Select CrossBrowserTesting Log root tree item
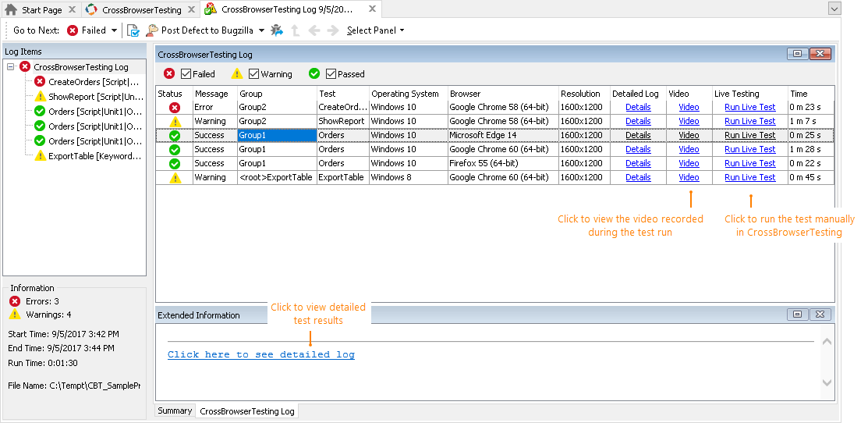Screen dimensions: 868x423 81,67
